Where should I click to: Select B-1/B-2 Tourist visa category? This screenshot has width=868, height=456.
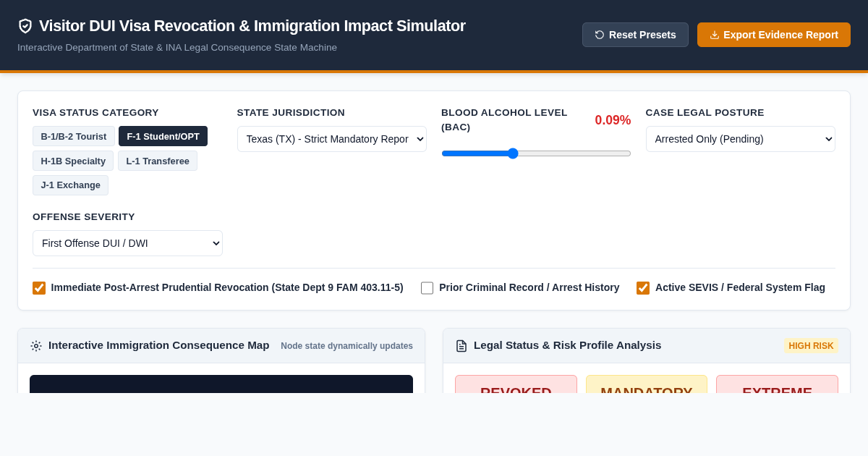tap(74, 136)
